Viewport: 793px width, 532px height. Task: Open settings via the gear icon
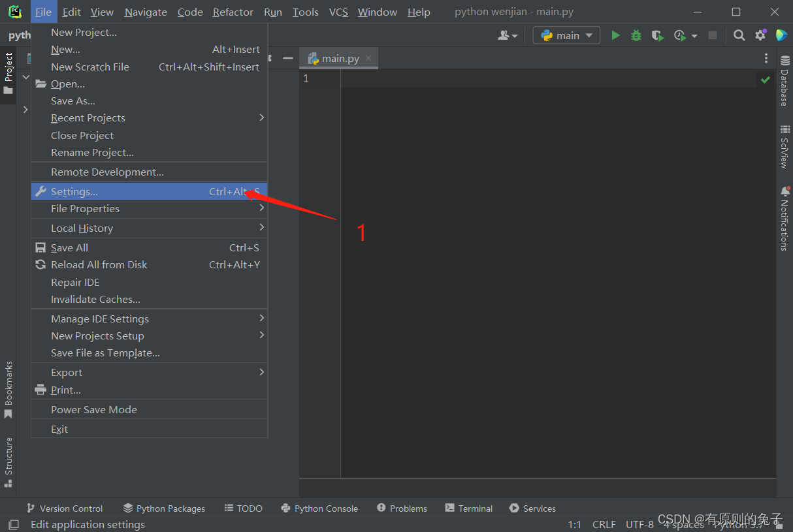(760, 35)
